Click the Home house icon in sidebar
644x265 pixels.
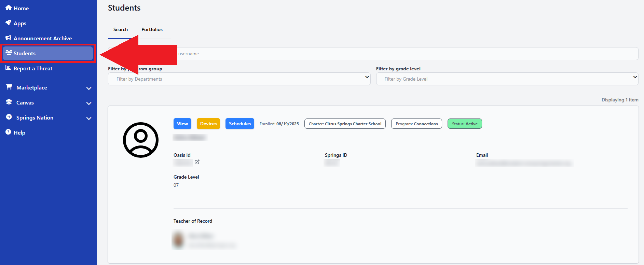(x=9, y=8)
